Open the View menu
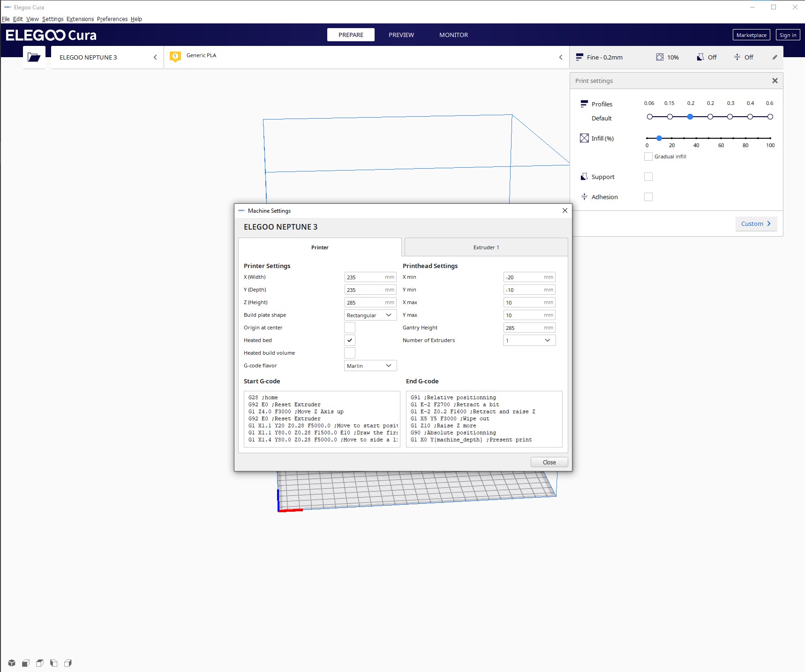Viewport: 805px width, 672px height. (x=32, y=19)
